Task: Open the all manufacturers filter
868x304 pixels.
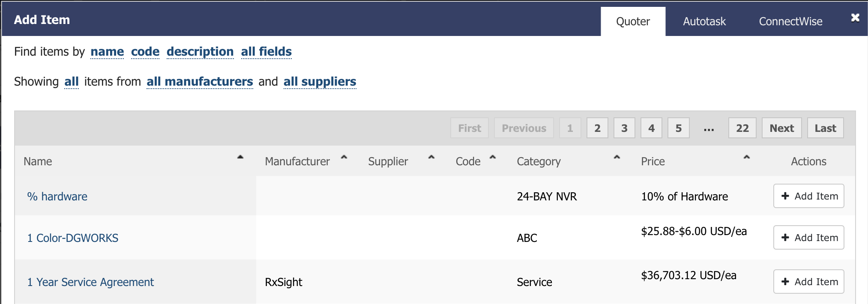Action: 200,81
